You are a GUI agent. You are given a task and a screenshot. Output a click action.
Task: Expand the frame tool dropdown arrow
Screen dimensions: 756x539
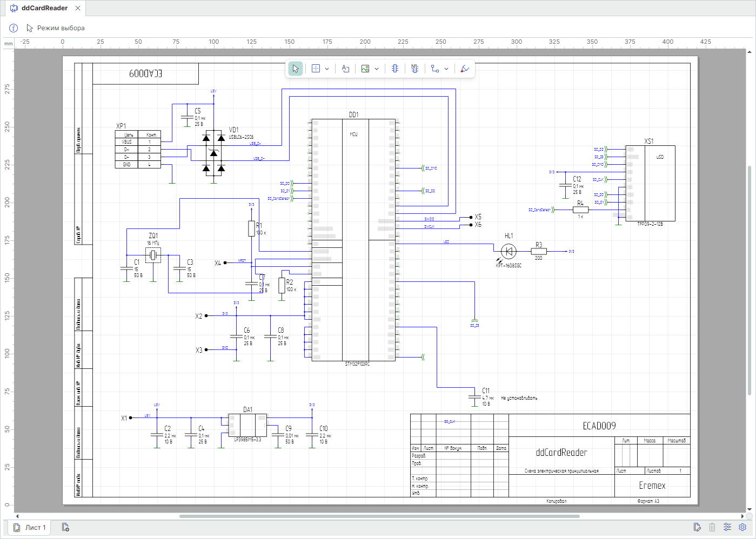(327, 69)
